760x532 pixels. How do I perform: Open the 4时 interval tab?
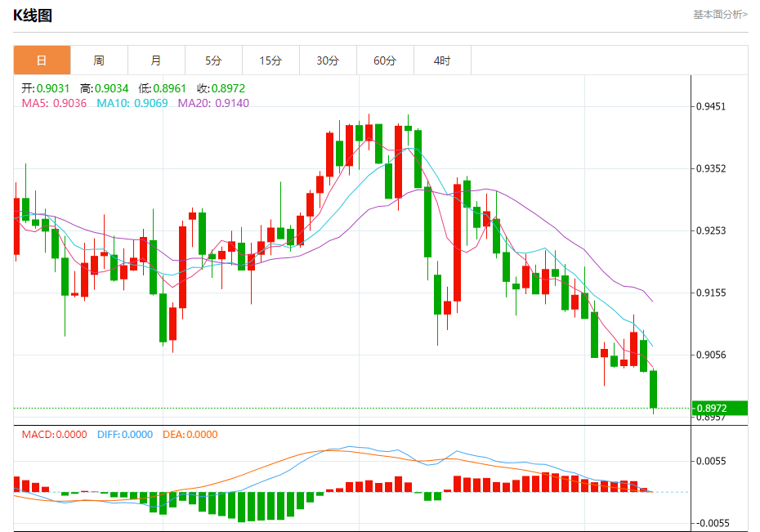[443, 60]
